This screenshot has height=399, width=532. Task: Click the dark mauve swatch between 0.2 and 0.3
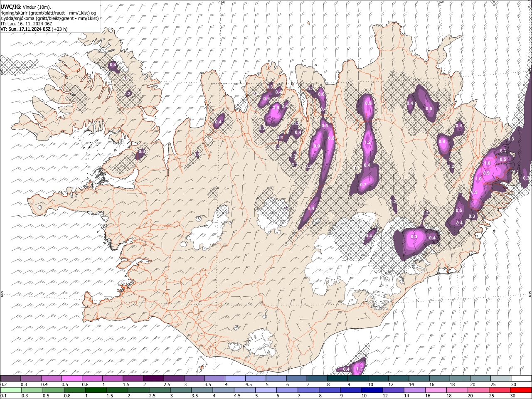[x=11, y=379]
